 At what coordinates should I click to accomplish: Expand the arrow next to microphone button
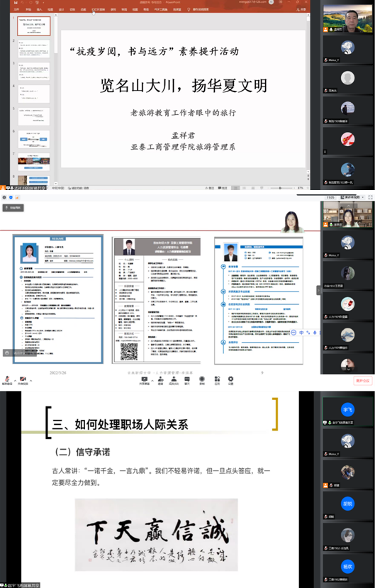[15, 381]
